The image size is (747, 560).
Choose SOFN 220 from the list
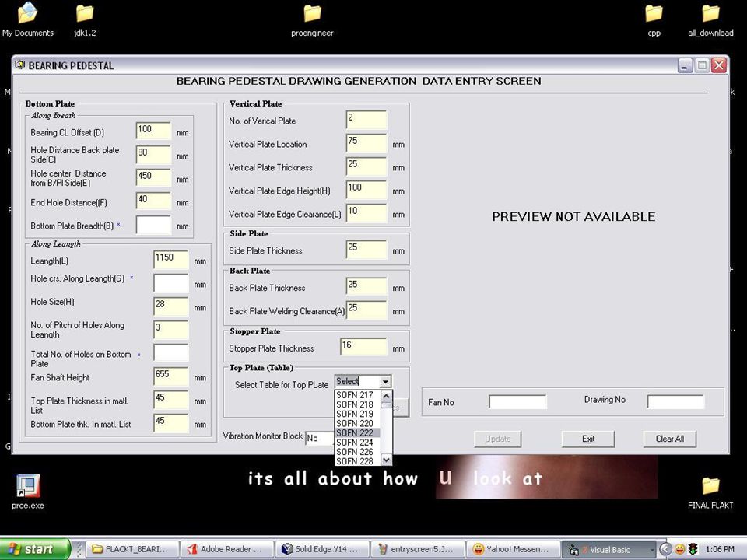click(357, 423)
